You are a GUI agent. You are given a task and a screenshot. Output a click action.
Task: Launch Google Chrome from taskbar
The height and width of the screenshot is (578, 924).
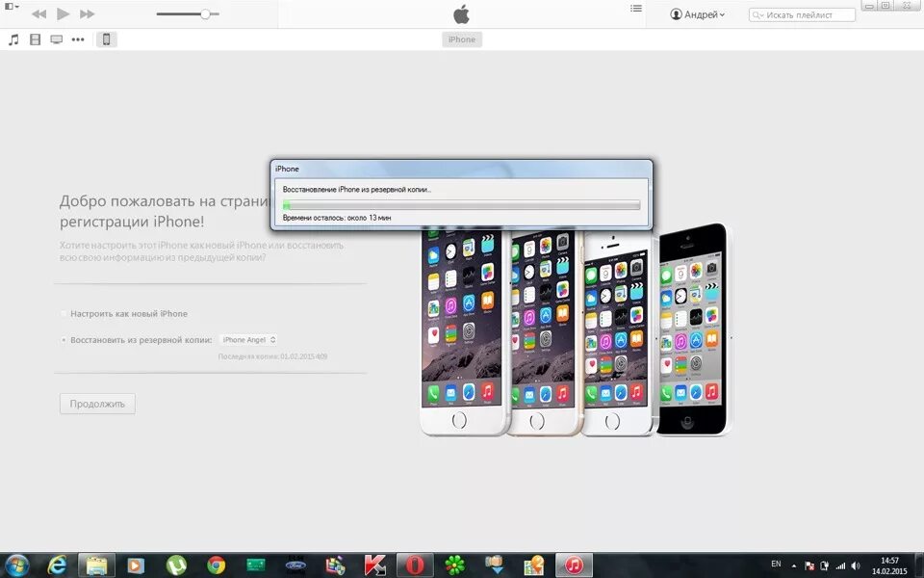tap(217, 565)
